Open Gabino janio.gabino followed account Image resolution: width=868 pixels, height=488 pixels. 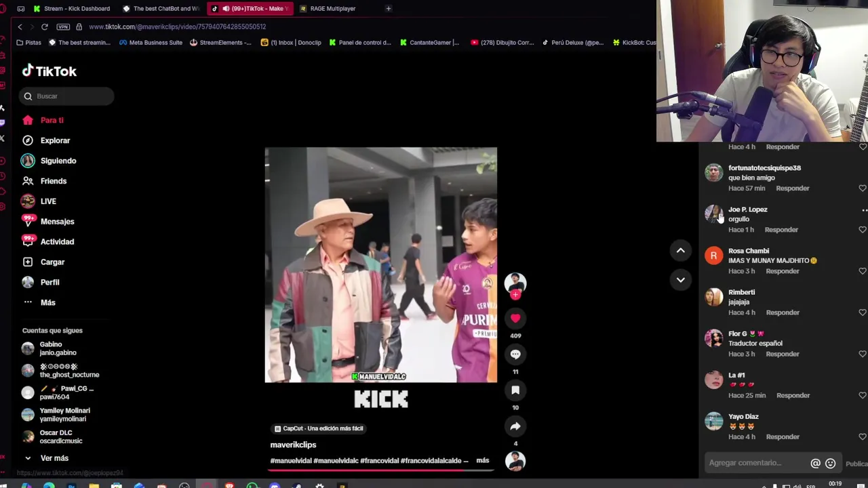point(58,348)
